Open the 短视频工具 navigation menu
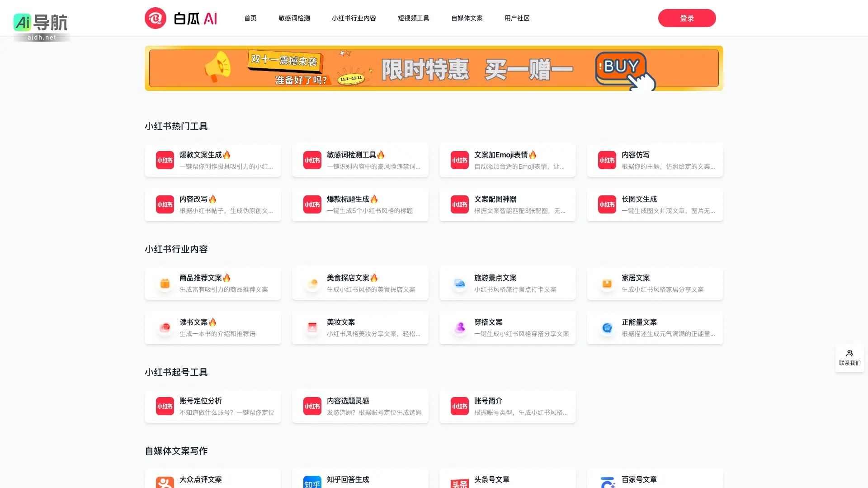 point(413,18)
